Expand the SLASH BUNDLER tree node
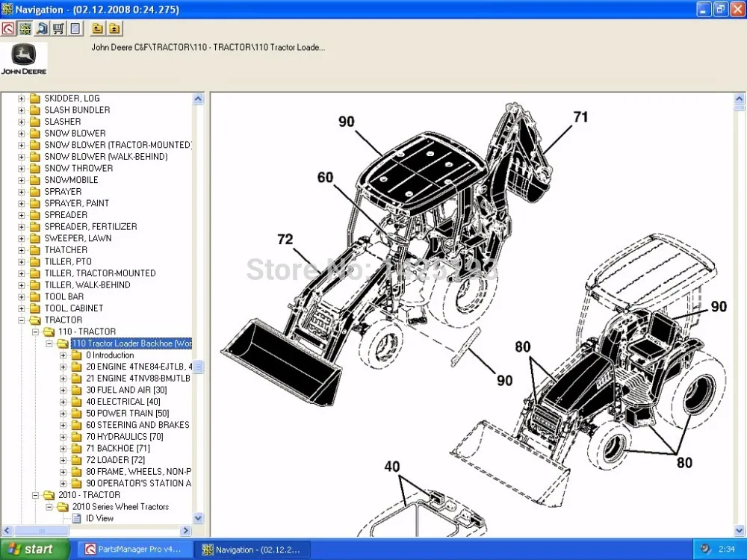Image resolution: width=747 pixels, height=560 pixels. [x=21, y=110]
